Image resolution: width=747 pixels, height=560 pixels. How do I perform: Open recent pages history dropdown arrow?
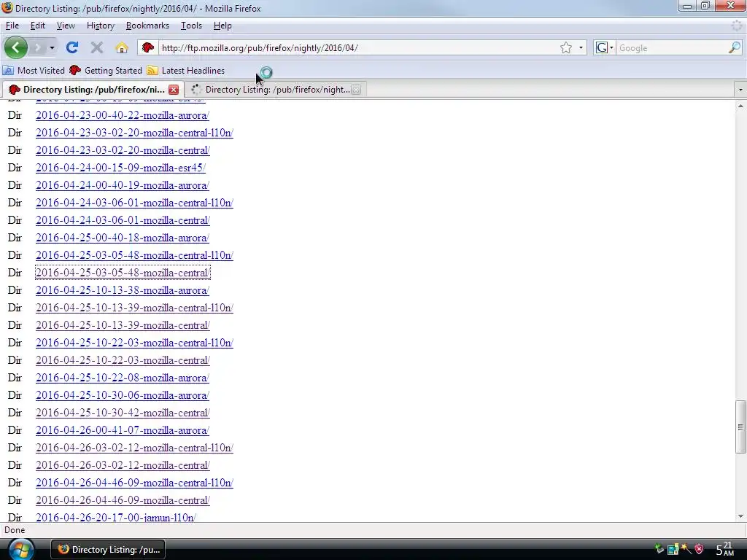point(52,47)
